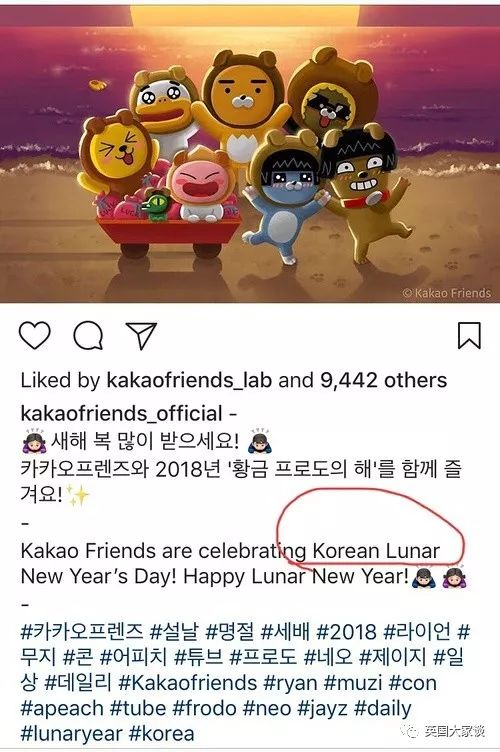Open the kakaofriends_official profile name
The image size is (500, 752).
coord(122,414)
